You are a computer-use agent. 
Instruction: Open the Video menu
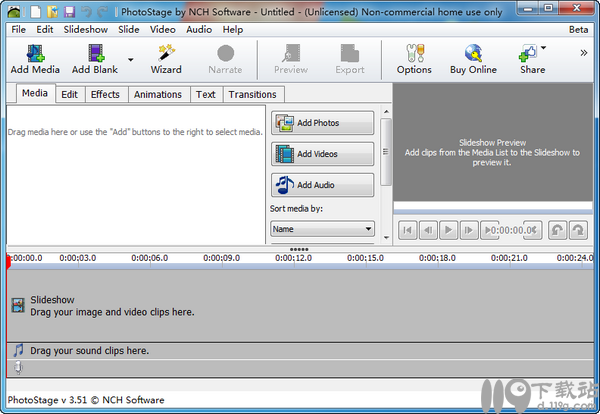[163, 29]
